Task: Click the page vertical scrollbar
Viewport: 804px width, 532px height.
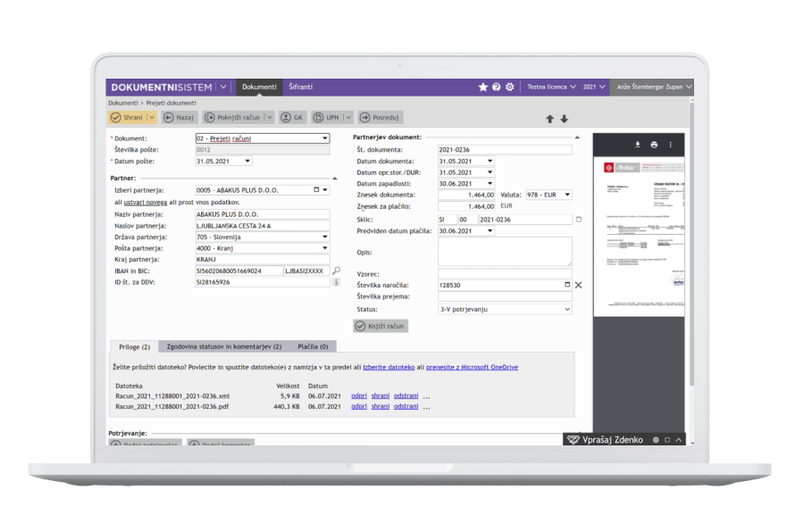Action: tap(691, 246)
